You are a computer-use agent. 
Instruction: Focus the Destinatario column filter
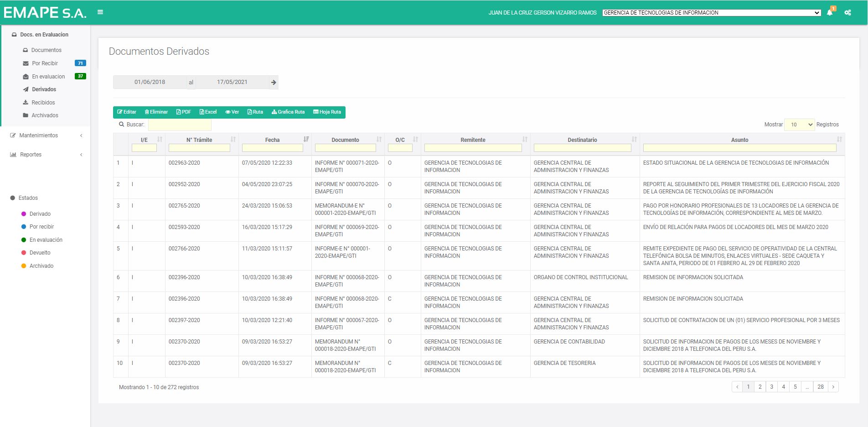click(582, 148)
